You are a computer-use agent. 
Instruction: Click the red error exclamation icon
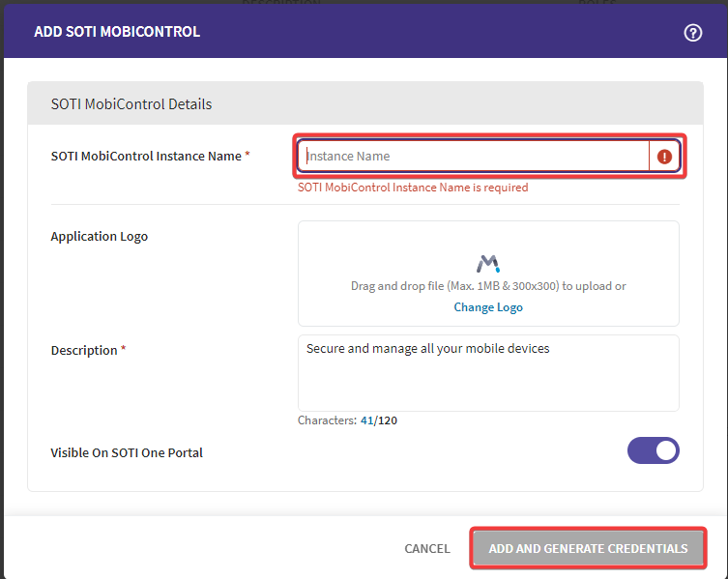point(664,157)
